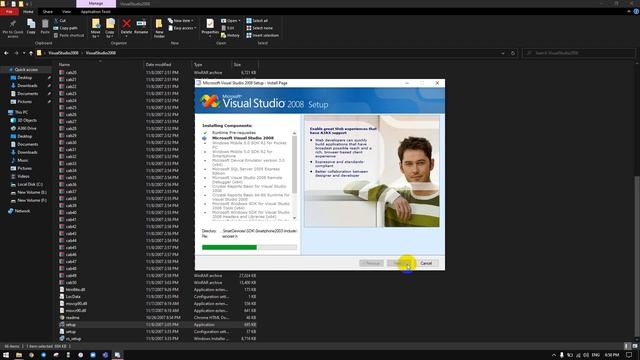The height and width of the screenshot is (360, 640).
Task: Click the Visual Studio logo in setup banner
Action: pyautogui.click(x=210, y=101)
